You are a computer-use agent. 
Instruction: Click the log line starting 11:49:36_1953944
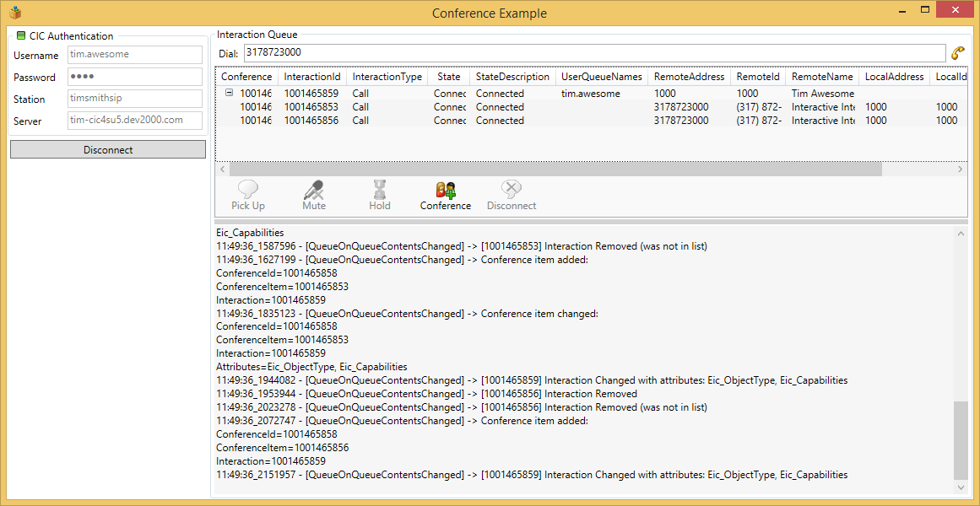click(x=427, y=394)
